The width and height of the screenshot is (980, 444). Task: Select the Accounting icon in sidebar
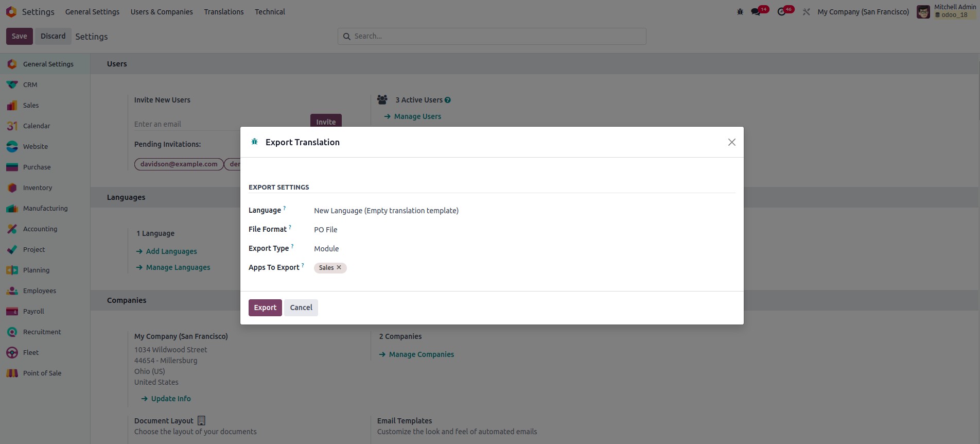[12, 229]
